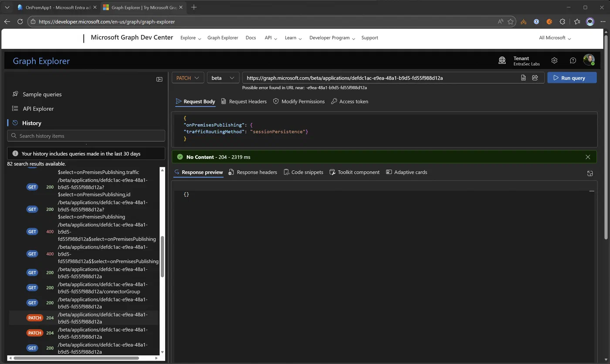610x364 pixels.
Task: Click the Search history items field
Action: click(x=86, y=136)
